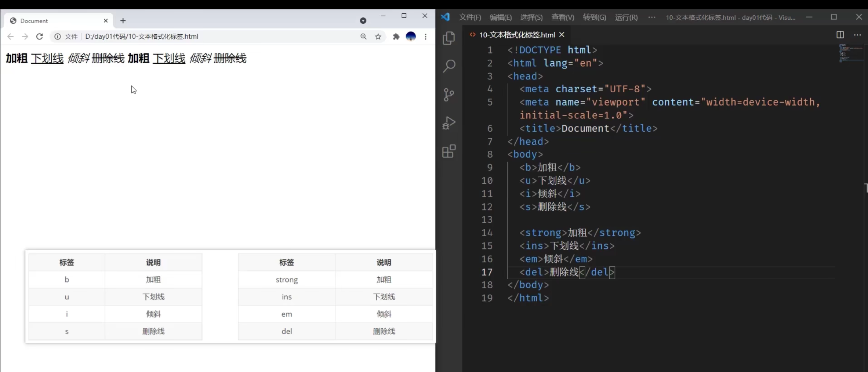
Task: Open the Extensions panel in VS Code
Action: click(x=449, y=151)
